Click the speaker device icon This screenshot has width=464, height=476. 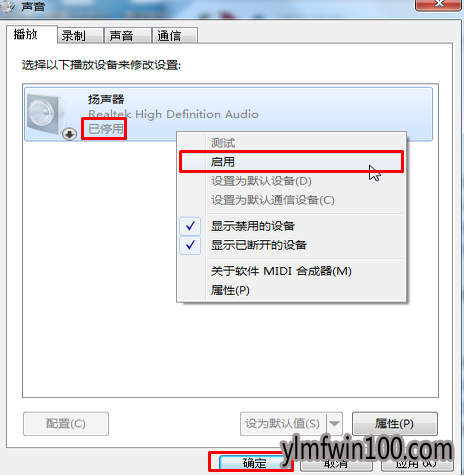[47, 114]
